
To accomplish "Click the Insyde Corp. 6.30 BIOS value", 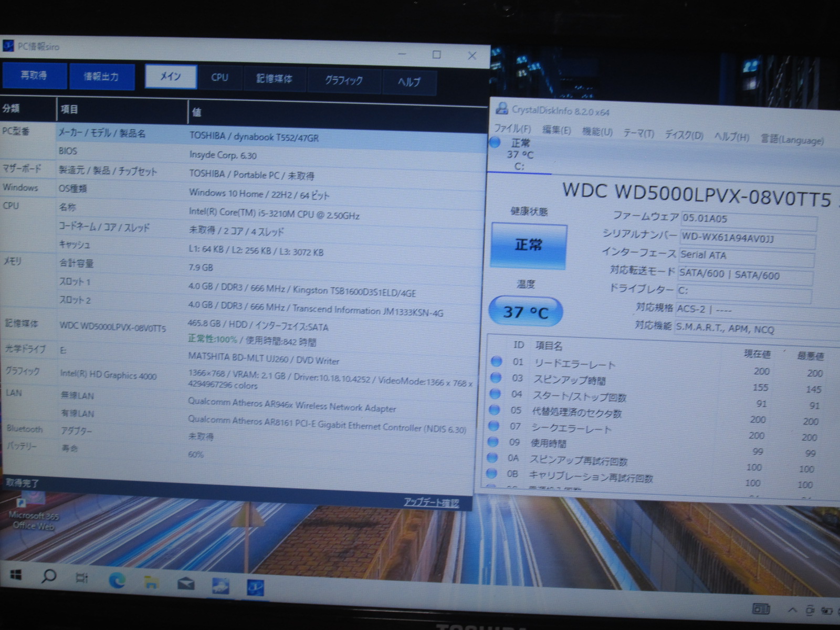I will pos(223,155).
